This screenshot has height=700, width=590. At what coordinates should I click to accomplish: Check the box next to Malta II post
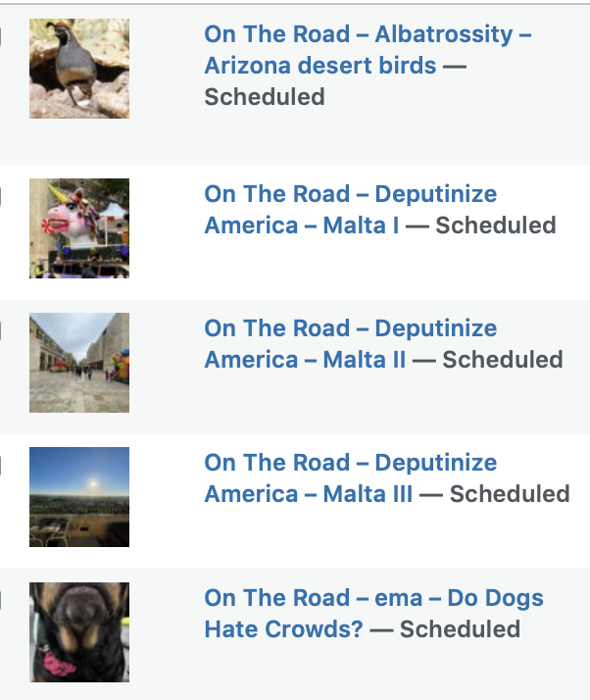(x=0, y=330)
